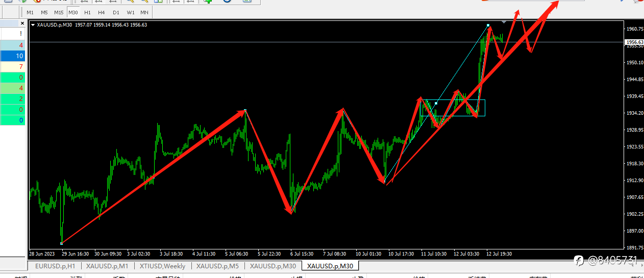The width and height of the screenshot is (644, 278).
Task: Click the 1960.75 price scale label
Action: [x=634, y=29]
